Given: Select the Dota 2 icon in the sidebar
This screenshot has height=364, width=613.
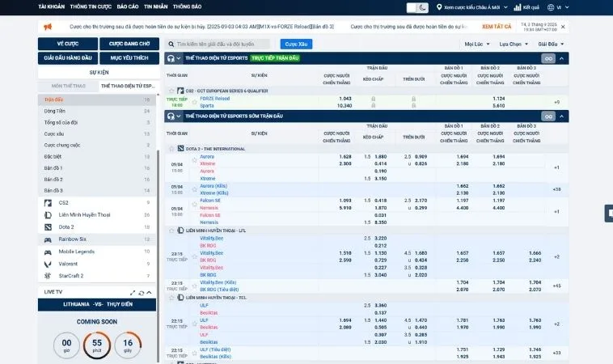Looking at the screenshot, I should pyautogui.click(x=49, y=227).
